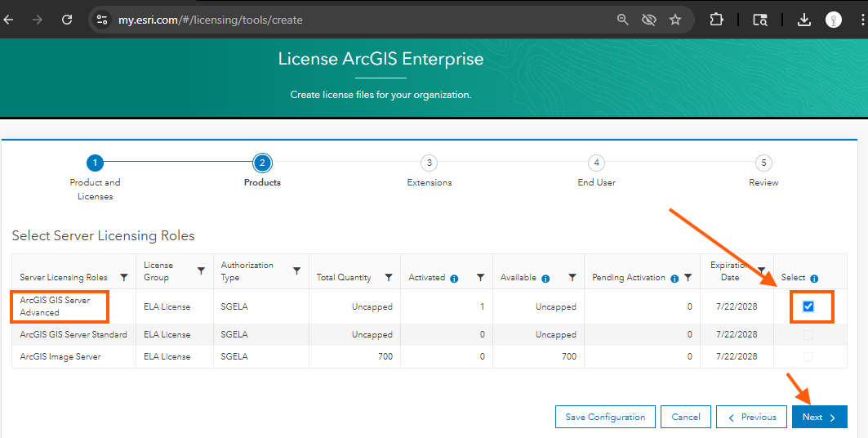Click the info icon beside Pending Activation header
The width and height of the screenshot is (868, 438).
click(674, 278)
